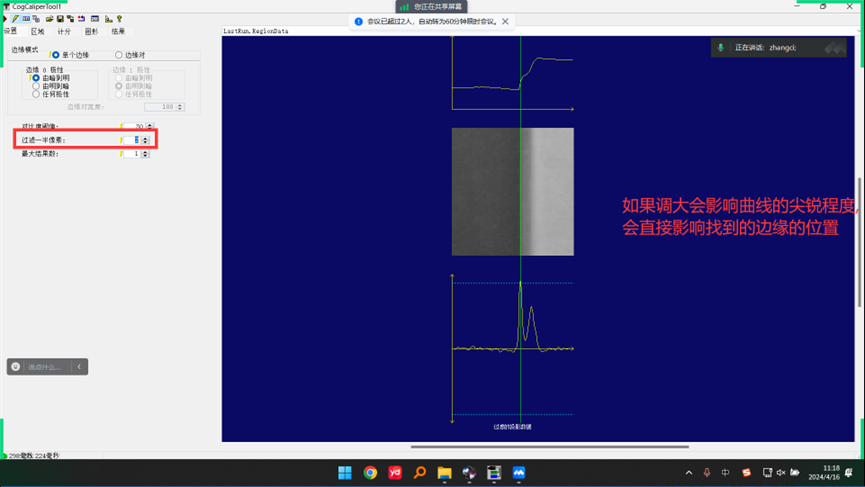Open the Windows Start menu

click(x=345, y=473)
